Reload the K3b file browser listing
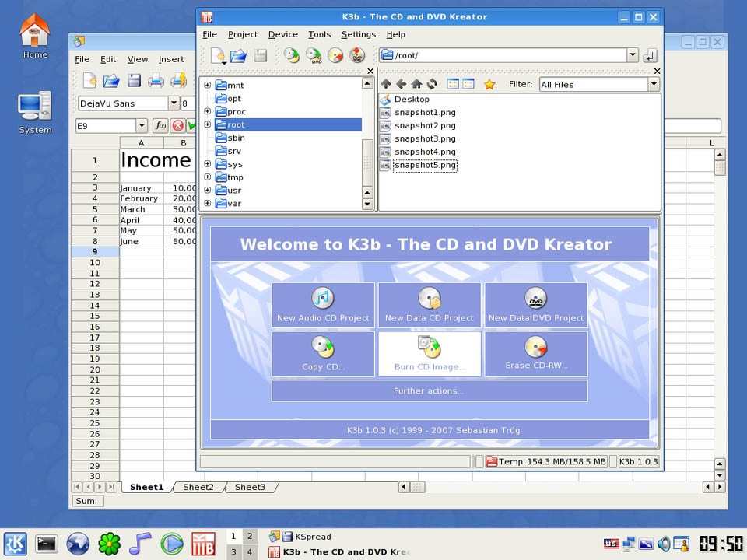747x560 pixels. 432,84
